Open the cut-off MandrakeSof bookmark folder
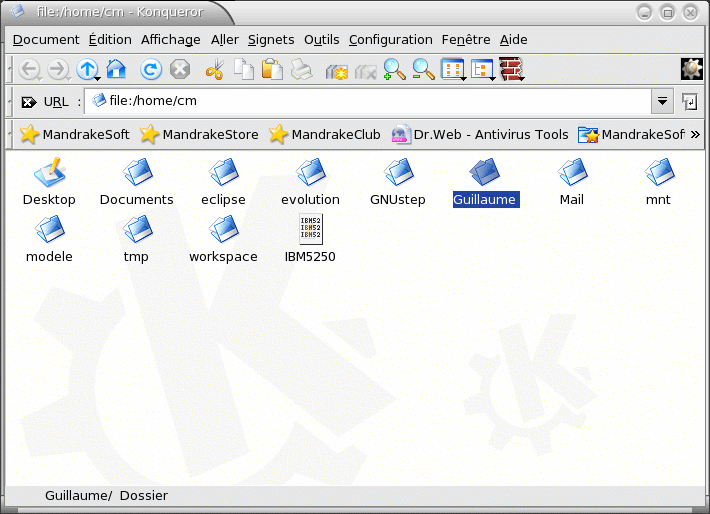Image resolution: width=710 pixels, height=514 pixels. coord(631,135)
